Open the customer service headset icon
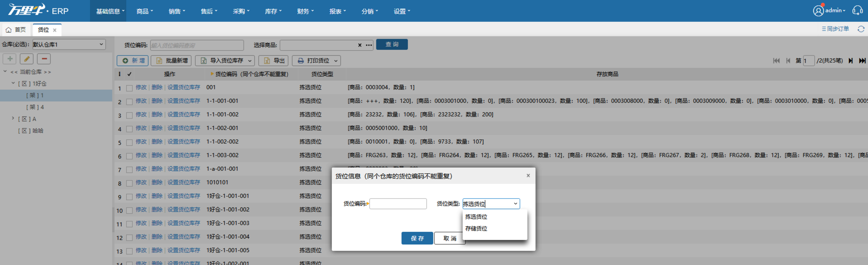The height and width of the screenshot is (265, 868). [857, 11]
